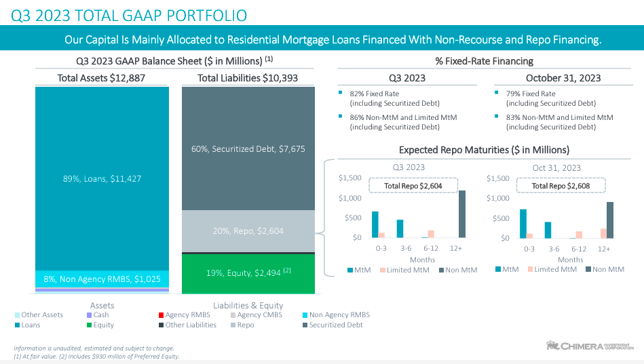The width and height of the screenshot is (644, 364).
Task: Click MtM legend swatch under Q3 2023 chart
Action: (x=350, y=270)
